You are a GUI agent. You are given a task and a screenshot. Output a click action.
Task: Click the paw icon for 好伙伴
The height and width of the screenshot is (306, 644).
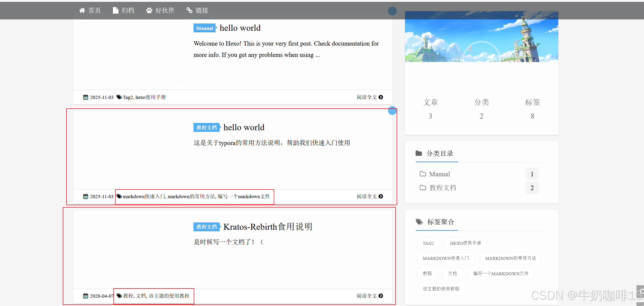(149, 10)
